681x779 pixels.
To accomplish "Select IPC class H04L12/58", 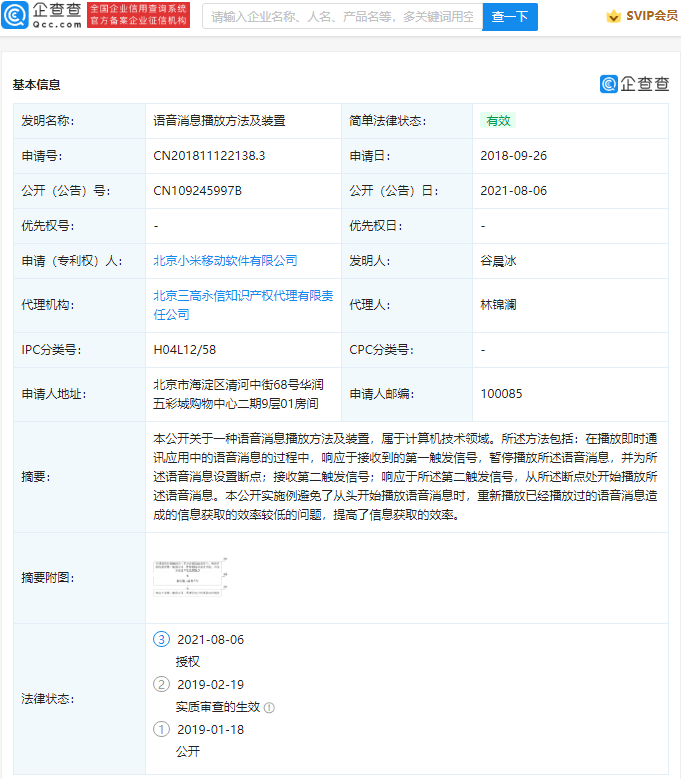I will click(184, 350).
